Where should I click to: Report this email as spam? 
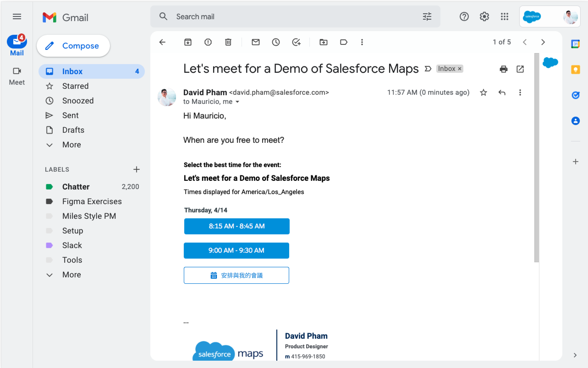click(x=208, y=42)
